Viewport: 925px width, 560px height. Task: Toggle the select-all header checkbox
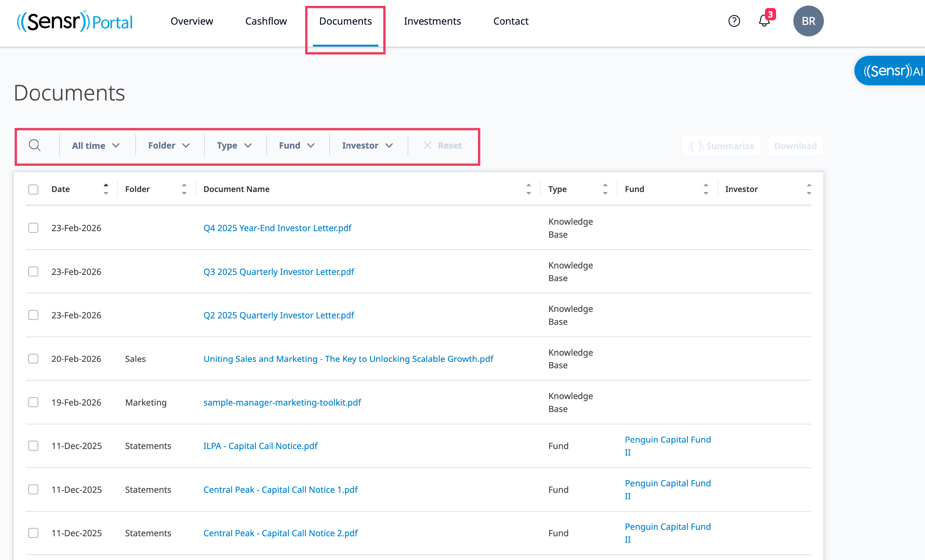coord(33,190)
